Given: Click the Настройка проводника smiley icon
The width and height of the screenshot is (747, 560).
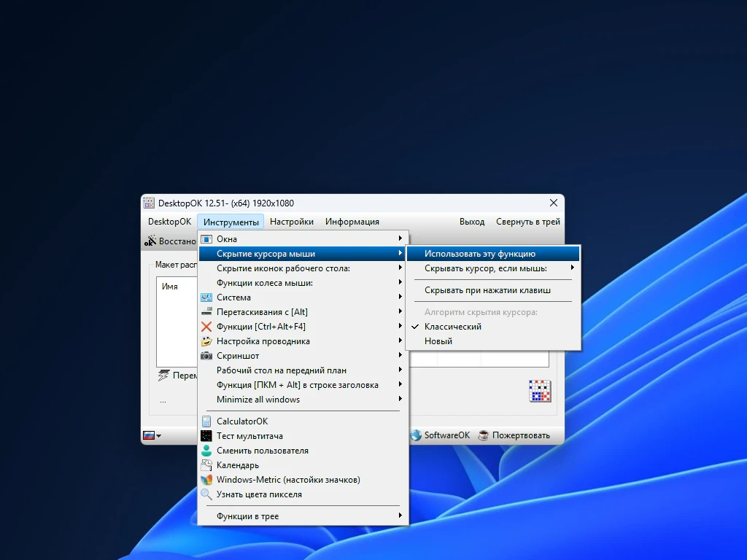Looking at the screenshot, I should [x=206, y=341].
